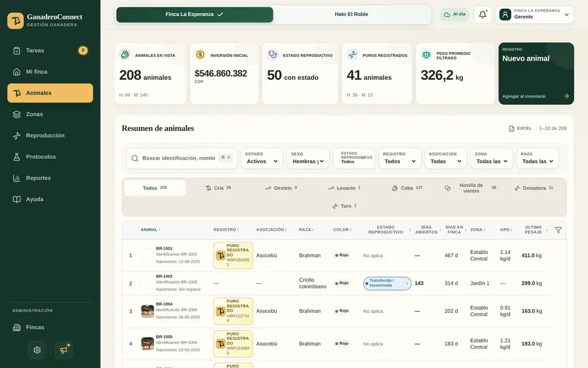Sort table by Animal column
588x368 pixels.
(151, 230)
